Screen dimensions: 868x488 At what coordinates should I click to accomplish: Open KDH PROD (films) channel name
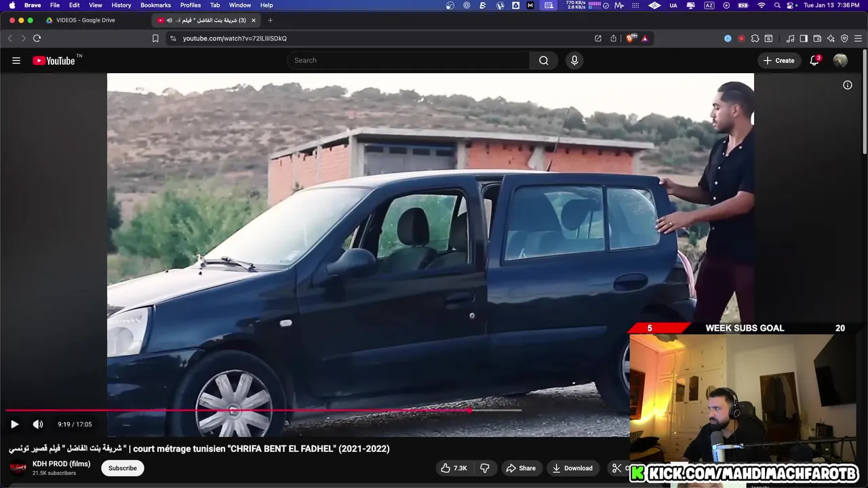(61, 464)
